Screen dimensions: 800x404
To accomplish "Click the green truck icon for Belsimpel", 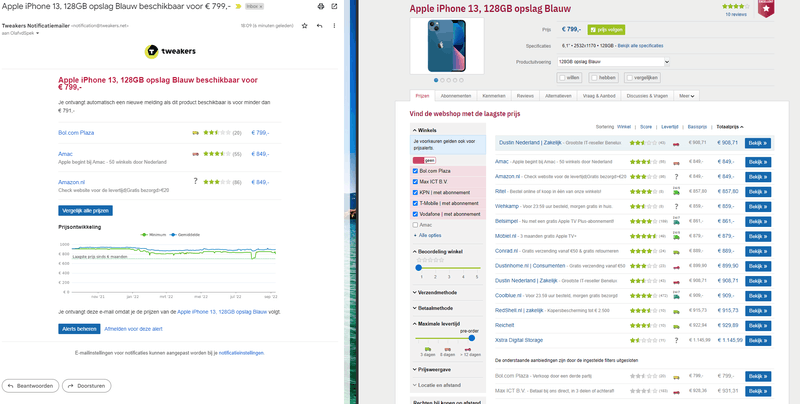I will click(x=676, y=221).
